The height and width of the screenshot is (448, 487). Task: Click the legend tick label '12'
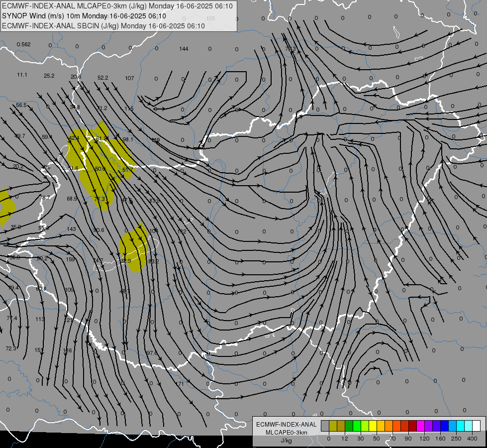pos(345,439)
